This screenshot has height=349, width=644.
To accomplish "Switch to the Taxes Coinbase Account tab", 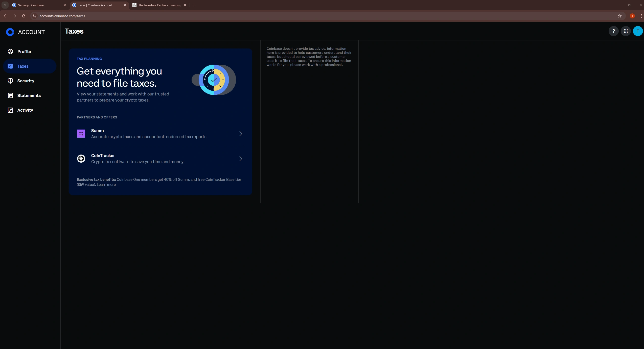I will (99, 5).
